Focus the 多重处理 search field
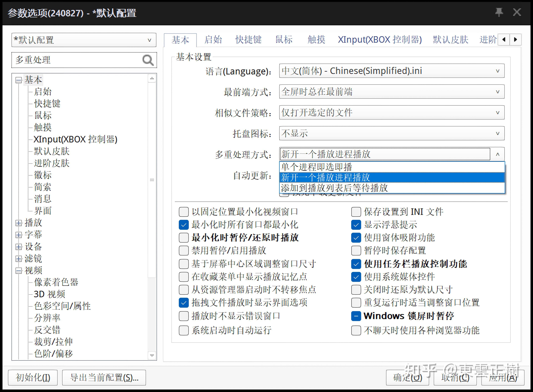This screenshot has width=533, height=392. point(77,60)
